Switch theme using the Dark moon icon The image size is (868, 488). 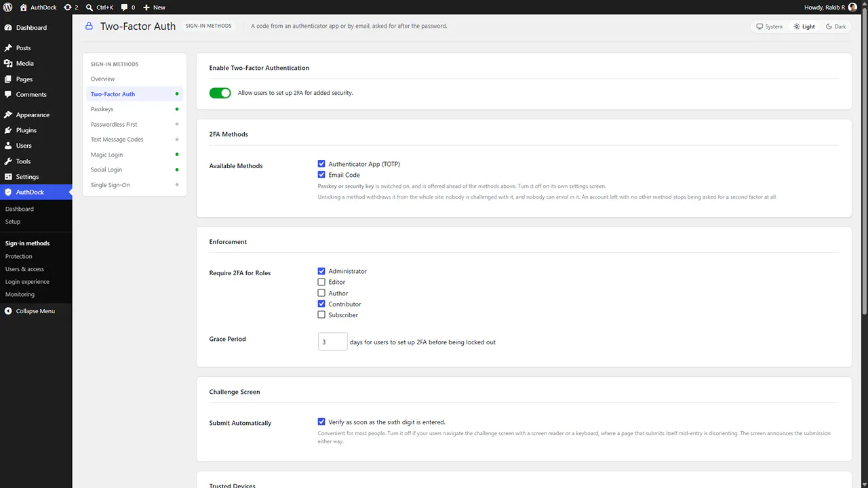click(829, 27)
